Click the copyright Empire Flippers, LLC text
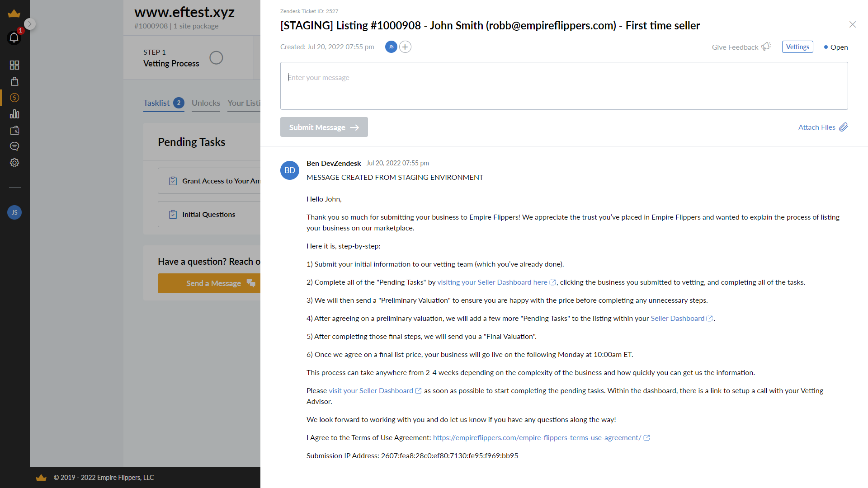Image resolution: width=868 pixels, height=488 pixels. (x=104, y=478)
